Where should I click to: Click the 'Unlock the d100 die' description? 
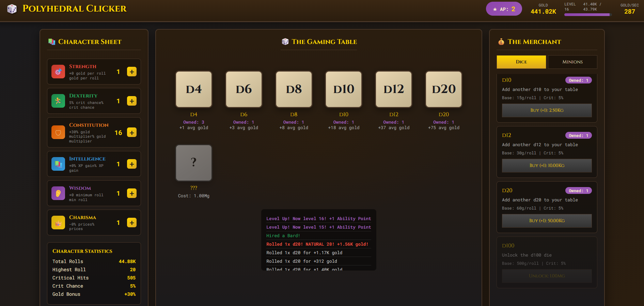527,255
